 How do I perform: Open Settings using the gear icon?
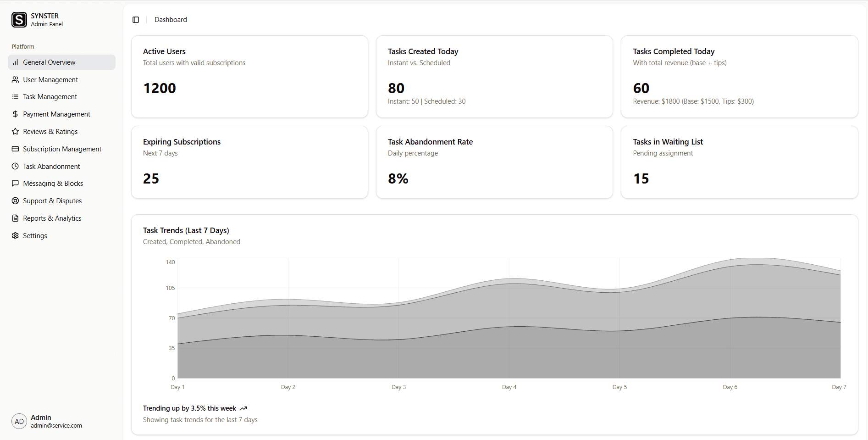[x=16, y=235]
